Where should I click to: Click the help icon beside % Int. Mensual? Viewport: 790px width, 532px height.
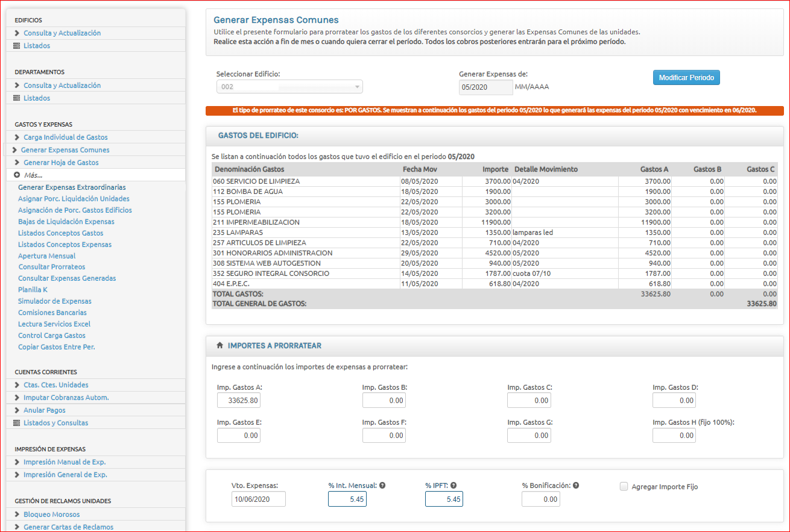pos(382,486)
